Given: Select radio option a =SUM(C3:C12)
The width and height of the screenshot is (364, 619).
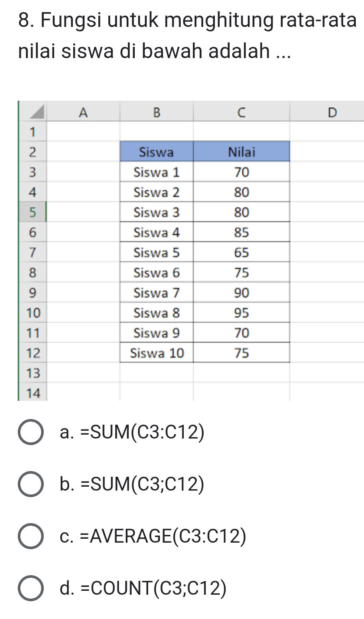Looking at the screenshot, I should [x=31, y=432].
